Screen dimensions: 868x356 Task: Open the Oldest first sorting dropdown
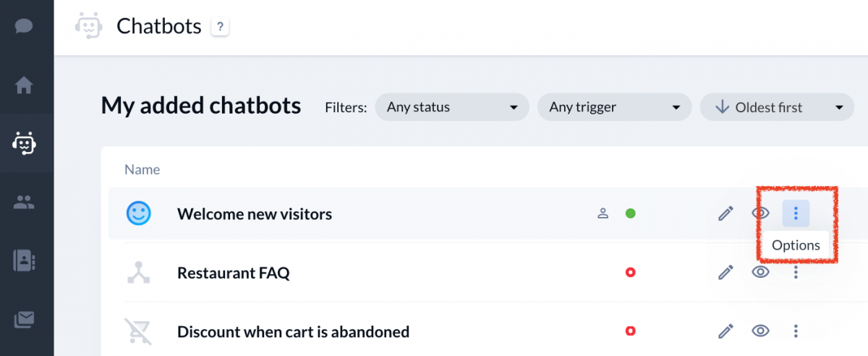(778, 107)
